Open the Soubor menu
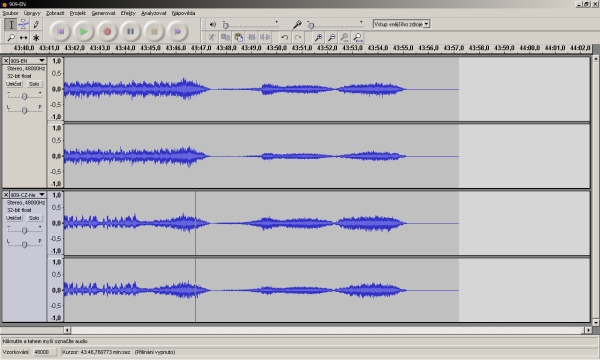The width and height of the screenshot is (600, 360). click(10, 13)
